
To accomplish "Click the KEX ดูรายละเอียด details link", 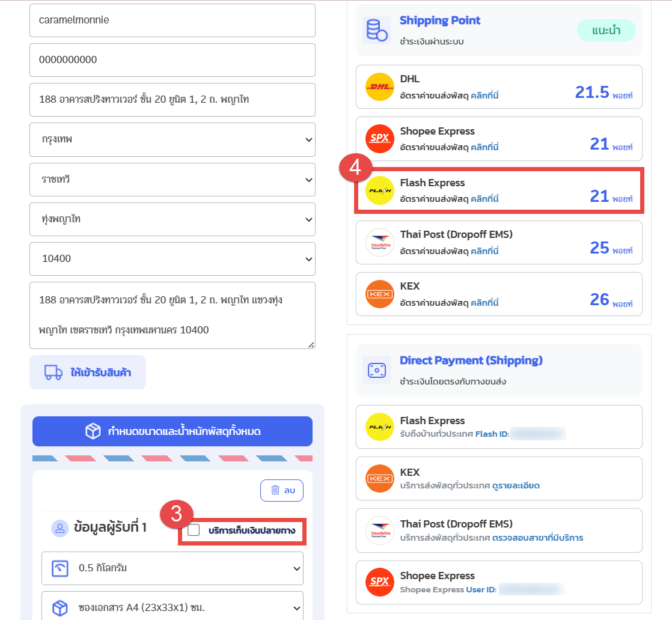I will click(x=515, y=485).
